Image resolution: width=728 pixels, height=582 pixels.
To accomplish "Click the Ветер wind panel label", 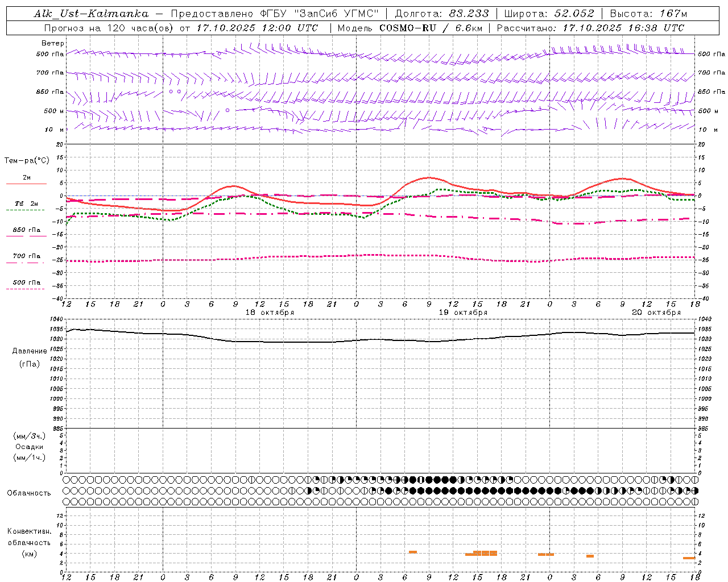I will click(53, 43).
